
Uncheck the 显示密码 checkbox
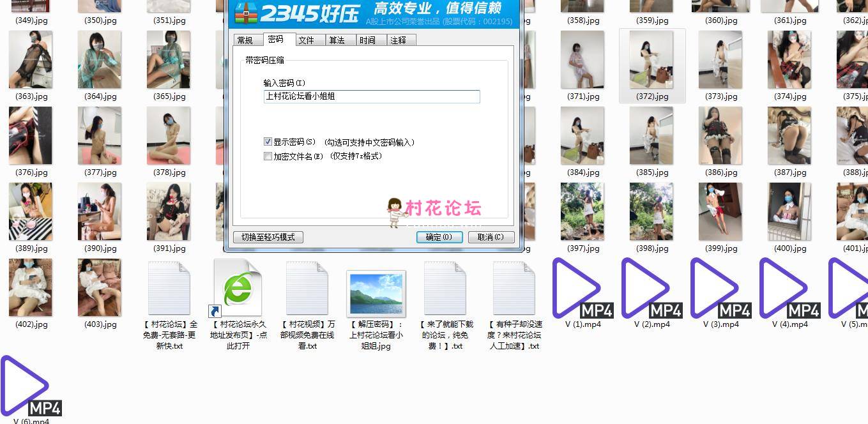coord(268,142)
